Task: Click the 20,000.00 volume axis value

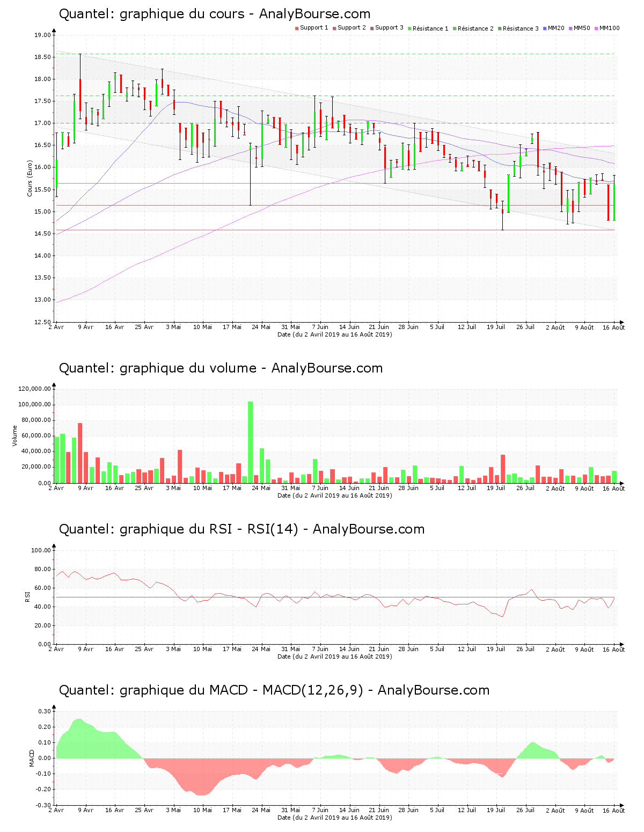Action: pyautogui.click(x=36, y=467)
